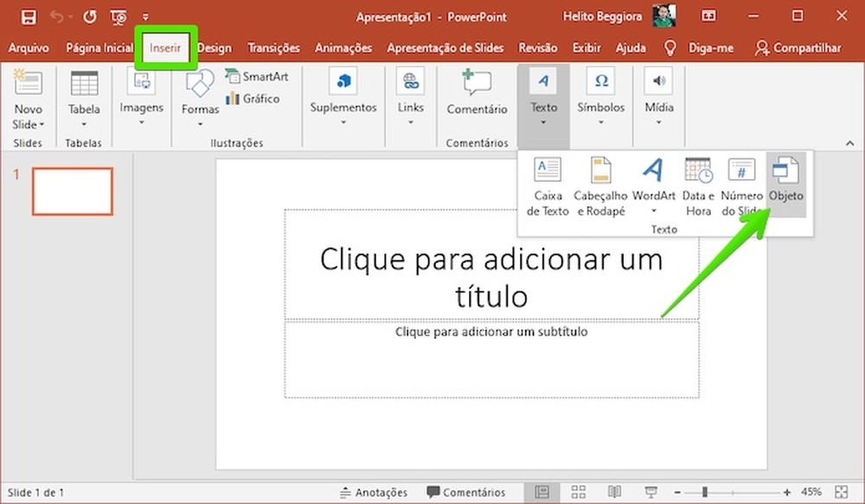The width and height of the screenshot is (865, 504).
Task: Select slide 1 thumbnail in the panel
Action: tap(72, 190)
